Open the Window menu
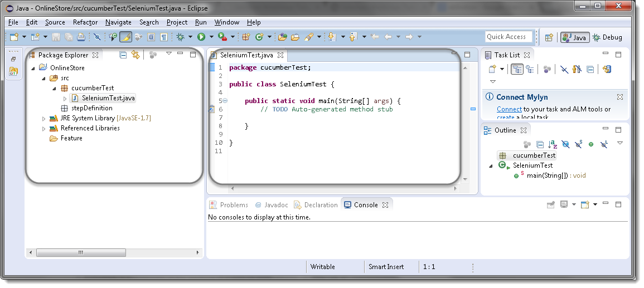644x288 pixels. (227, 22)
